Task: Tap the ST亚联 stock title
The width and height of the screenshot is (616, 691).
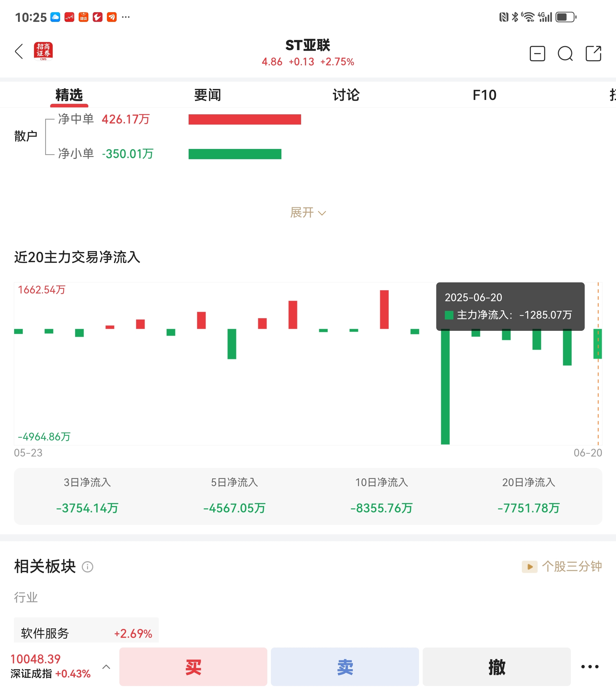Action: click(308, 45)
